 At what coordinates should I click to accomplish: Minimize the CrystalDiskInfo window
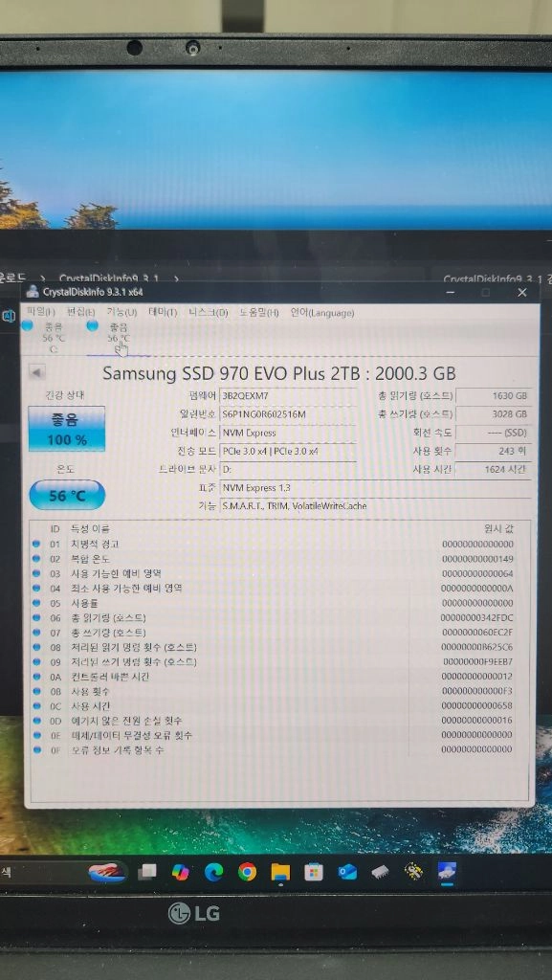click(451, 292)
